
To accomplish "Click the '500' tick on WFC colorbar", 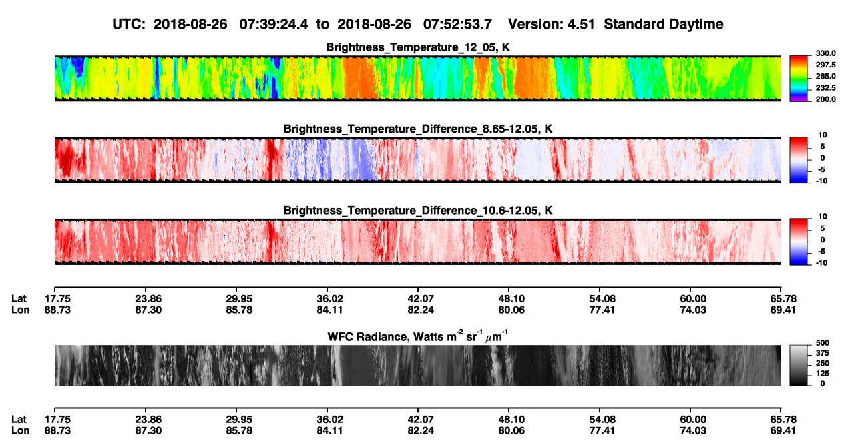I will coord(821,344).
